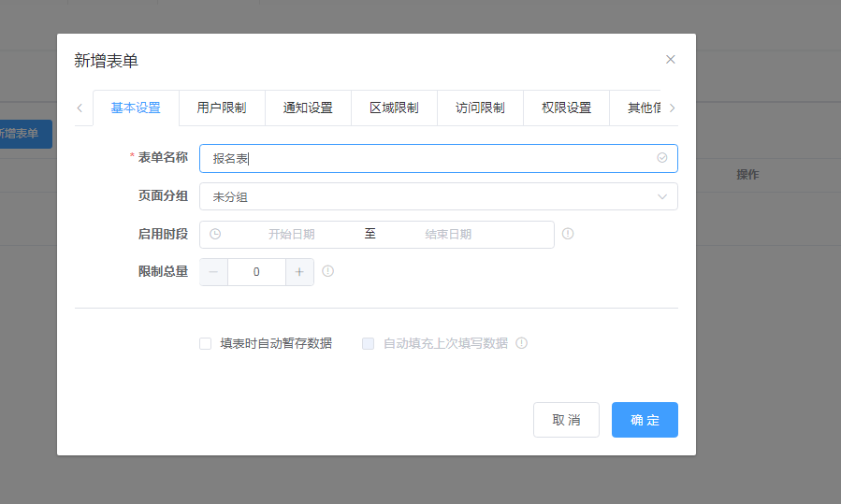Confirm with the 确定 button
Screen dimensions: 841x504
pyautogui.click(x=645, y=420)
